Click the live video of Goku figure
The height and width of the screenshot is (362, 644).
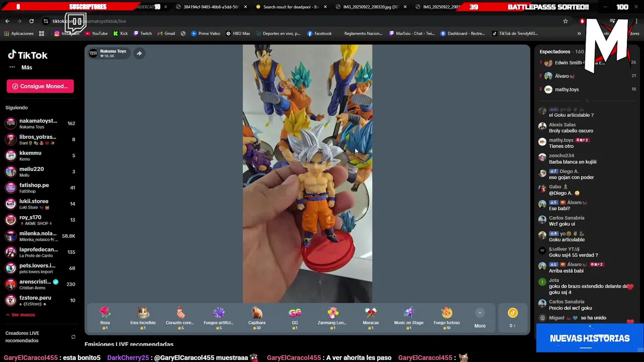[x=307, y=174]
